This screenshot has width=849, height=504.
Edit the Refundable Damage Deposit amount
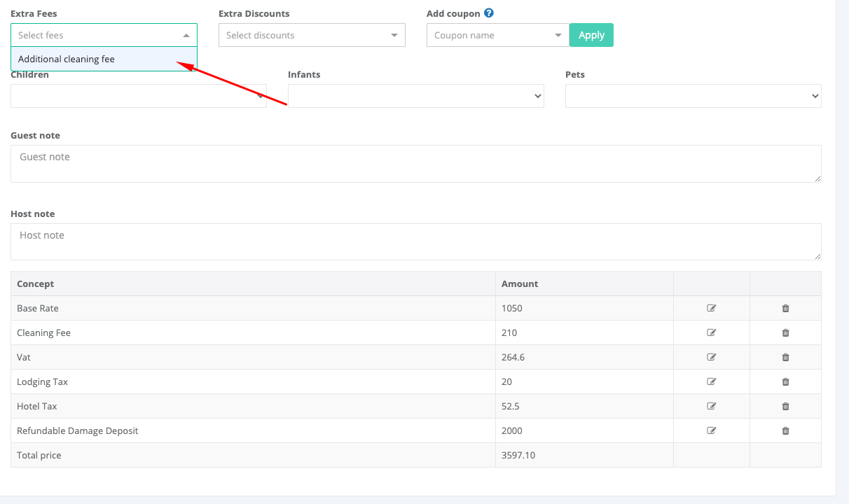(712, 430)
